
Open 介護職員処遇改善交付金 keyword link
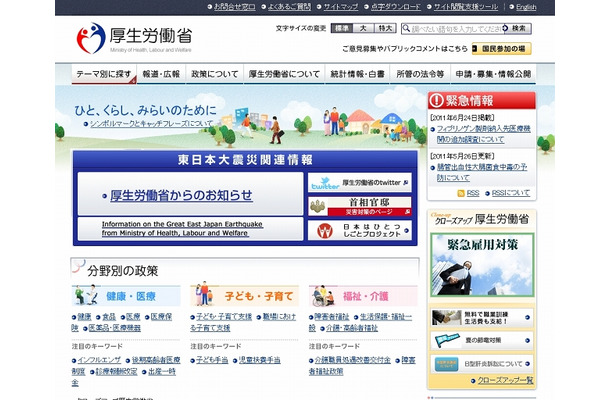[x=352, y=360]
